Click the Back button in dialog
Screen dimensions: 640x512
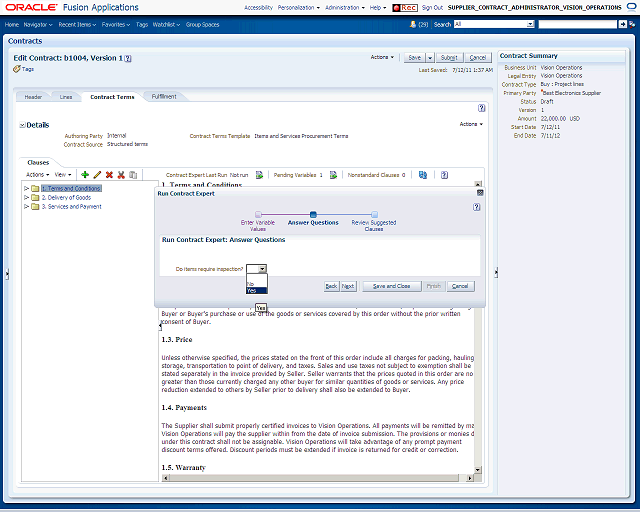click(331, 286)
